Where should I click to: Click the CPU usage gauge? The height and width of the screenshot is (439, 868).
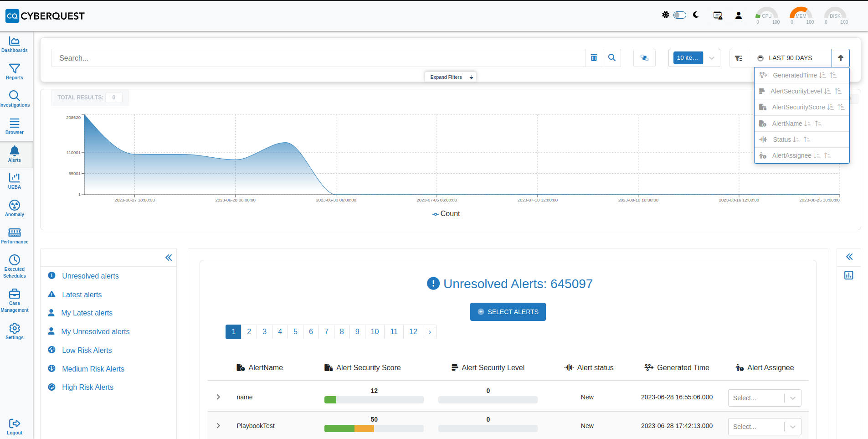coord(766,15)
